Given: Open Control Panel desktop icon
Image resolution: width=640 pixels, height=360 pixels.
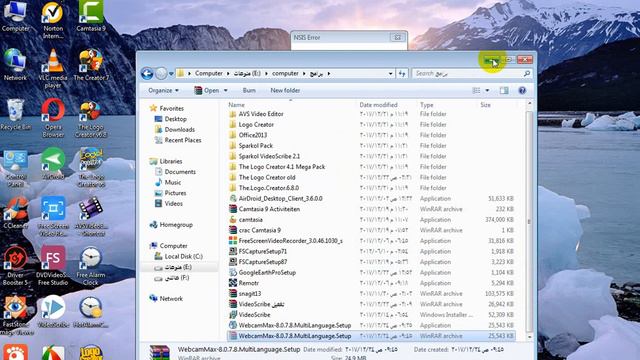Looking at the screenshot, I should click(x=15, y=169).
